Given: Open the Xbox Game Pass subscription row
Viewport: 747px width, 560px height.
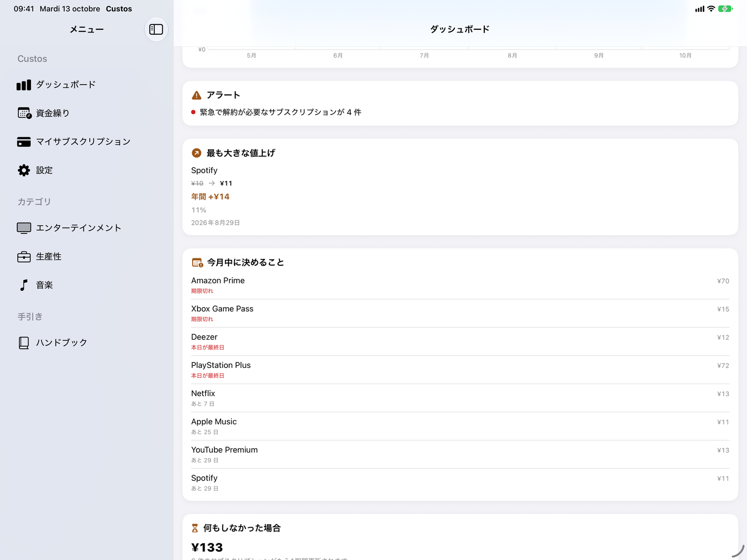Looking at the screenshot, I should [460, 314].
